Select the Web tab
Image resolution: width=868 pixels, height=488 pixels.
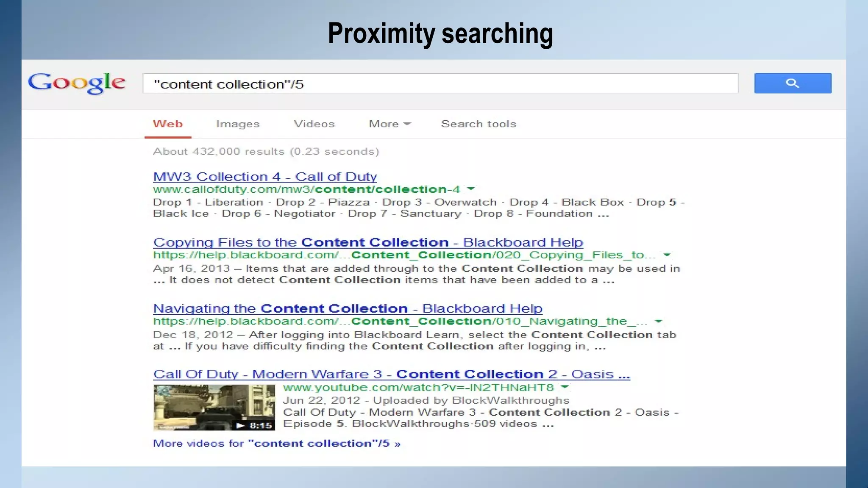click(x=168, y=124)
